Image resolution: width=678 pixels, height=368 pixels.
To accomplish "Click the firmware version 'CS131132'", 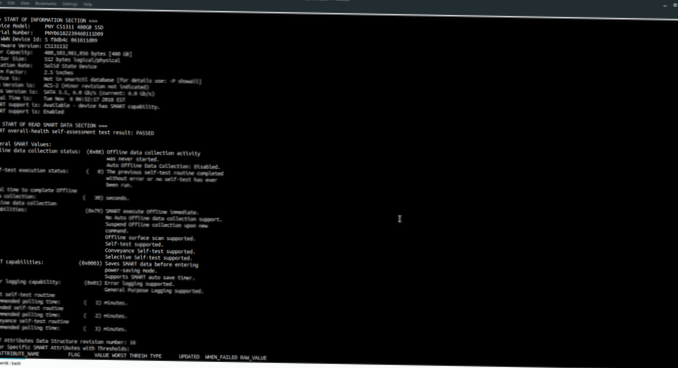I will click(x=56, y=46).
